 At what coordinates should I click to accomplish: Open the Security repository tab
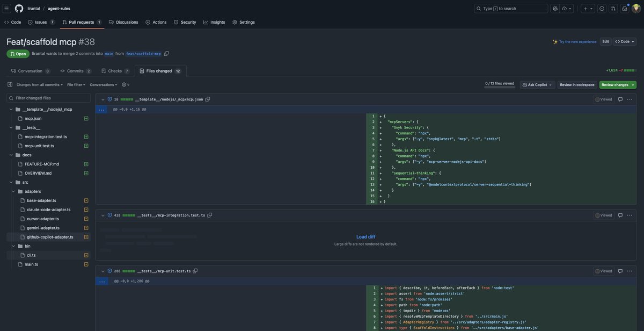coord(185,22)
